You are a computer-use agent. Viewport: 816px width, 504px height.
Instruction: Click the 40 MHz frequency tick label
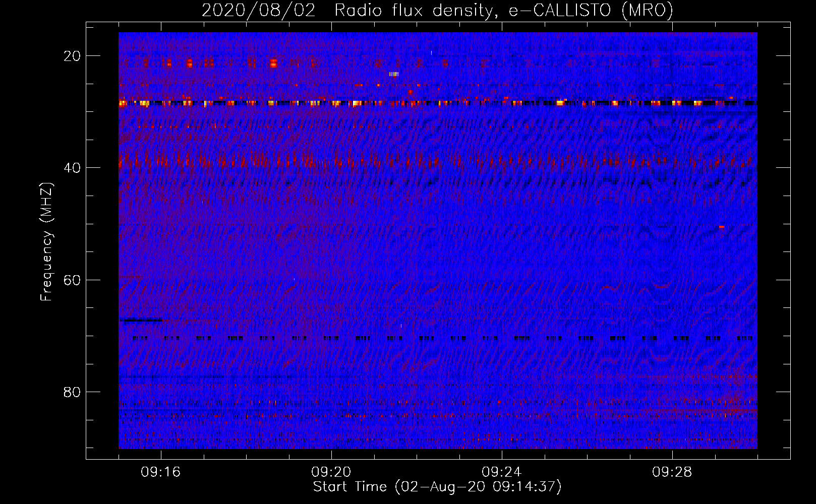73,168
